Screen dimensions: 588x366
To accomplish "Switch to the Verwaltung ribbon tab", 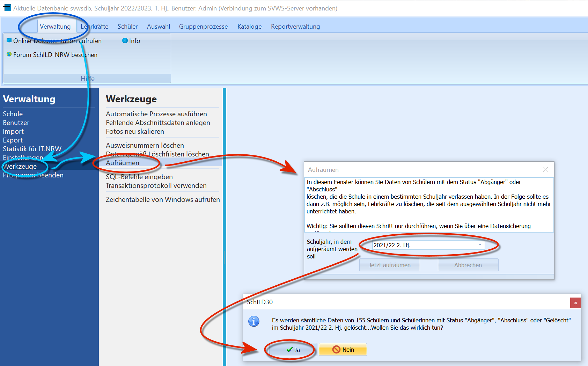I will pos(55,27).
